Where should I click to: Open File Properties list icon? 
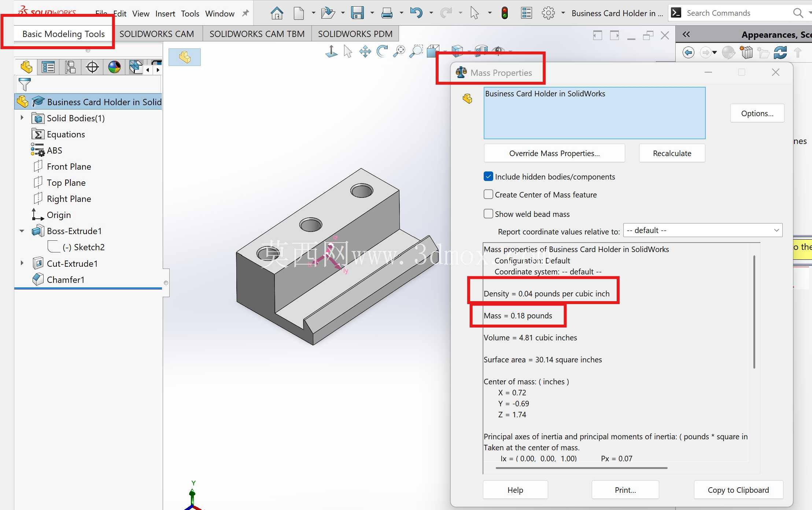527,13
